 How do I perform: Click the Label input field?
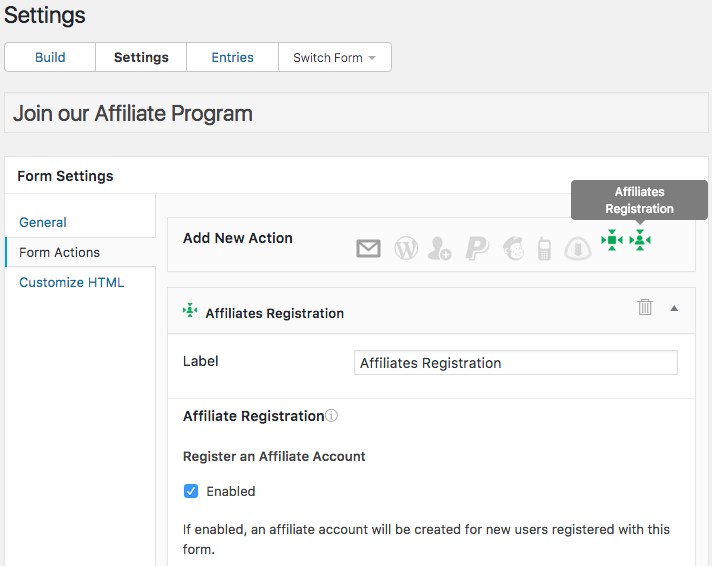click(516, 362)
